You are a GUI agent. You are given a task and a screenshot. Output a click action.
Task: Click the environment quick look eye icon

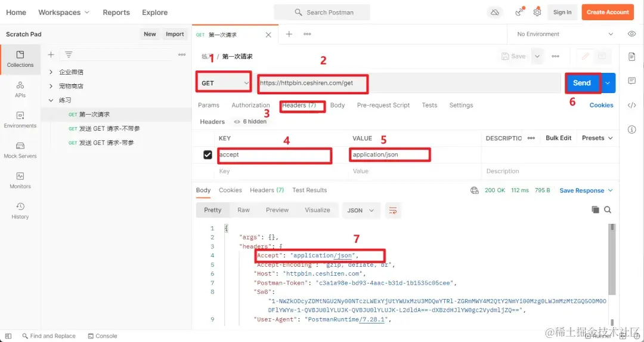click(631, 34)
